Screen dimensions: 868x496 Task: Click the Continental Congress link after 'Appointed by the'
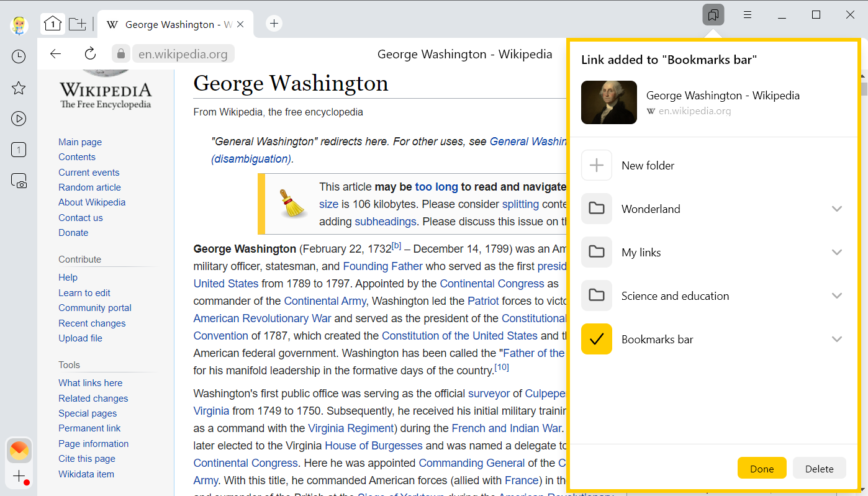click(x=492, y=284)
